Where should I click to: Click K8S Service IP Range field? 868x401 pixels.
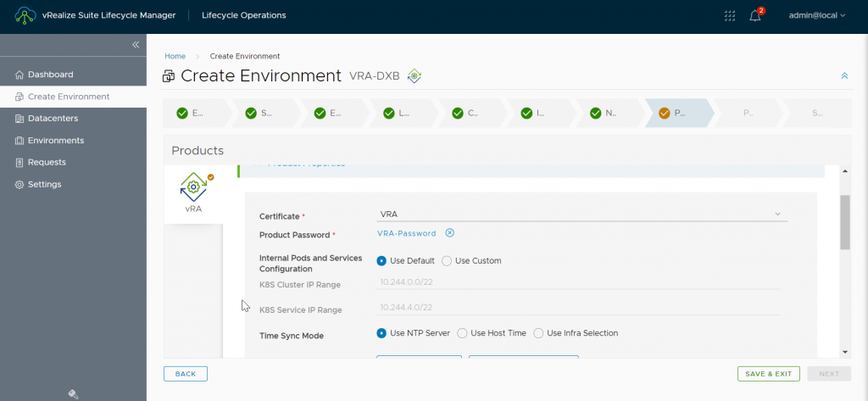pyautogui.click(x=578, y=308)
